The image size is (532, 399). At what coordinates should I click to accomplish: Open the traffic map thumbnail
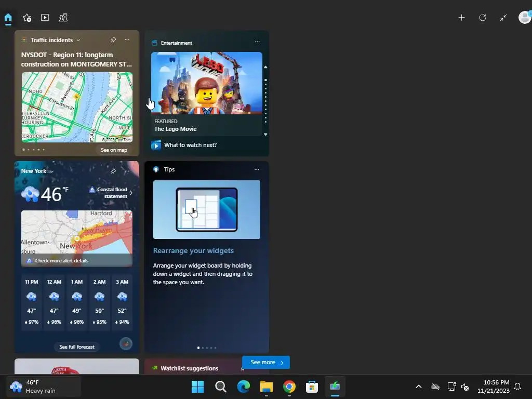(x=77, y=107)
